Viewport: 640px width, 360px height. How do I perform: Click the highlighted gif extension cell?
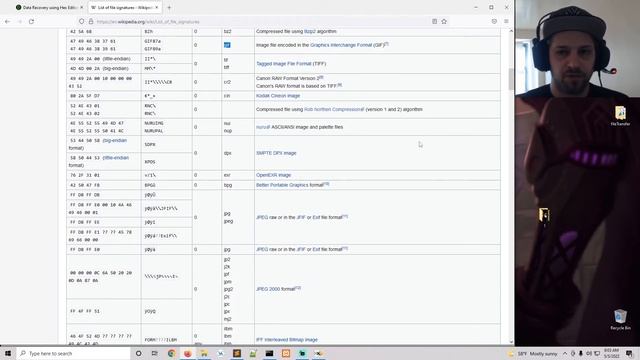tap(238, 45)
